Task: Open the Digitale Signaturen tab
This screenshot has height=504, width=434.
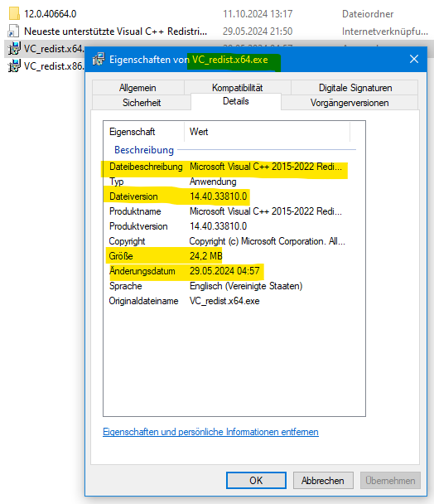Action: 355,88
